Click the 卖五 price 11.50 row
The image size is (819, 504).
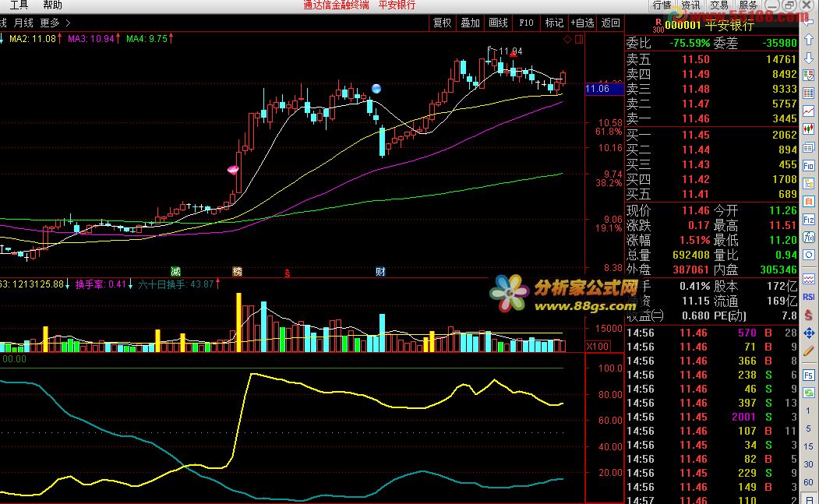[711, 59]
